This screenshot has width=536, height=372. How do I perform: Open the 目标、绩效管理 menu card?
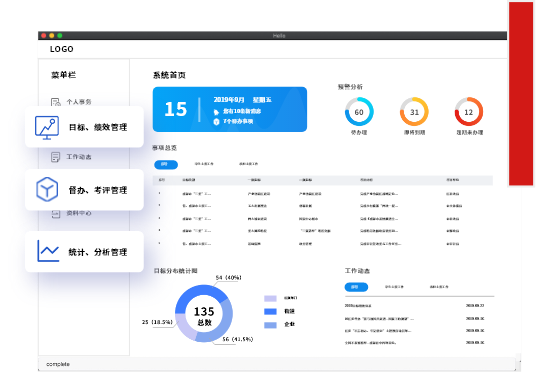pyautogui.click(x=84, y=127)
